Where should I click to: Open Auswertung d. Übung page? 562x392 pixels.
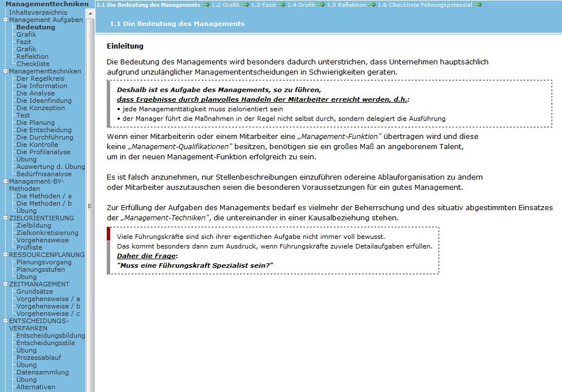(x=51, y=167)
